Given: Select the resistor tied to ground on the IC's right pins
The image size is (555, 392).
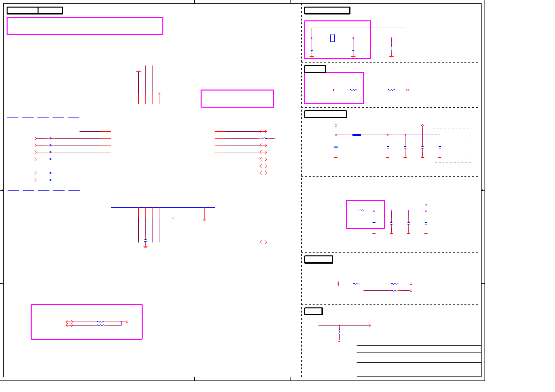Looking at the screenshot, I should [x=263, y=139].
